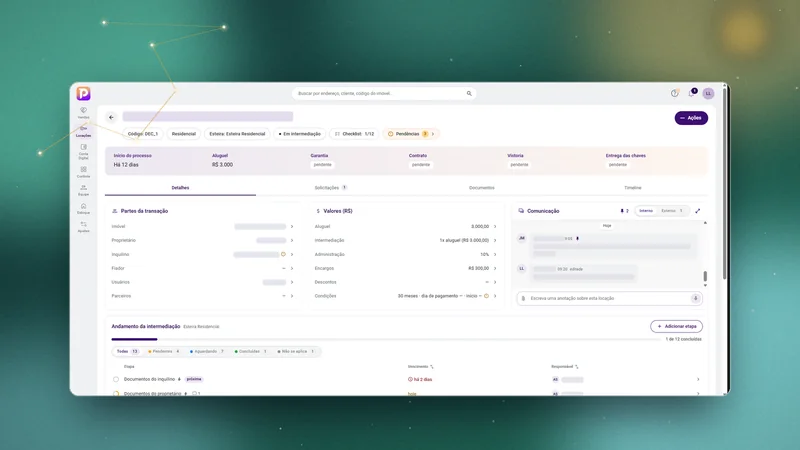Expand the Intermediação value chevron
The width and height of the screenshot is (800, 450).
tap(495, 240)
